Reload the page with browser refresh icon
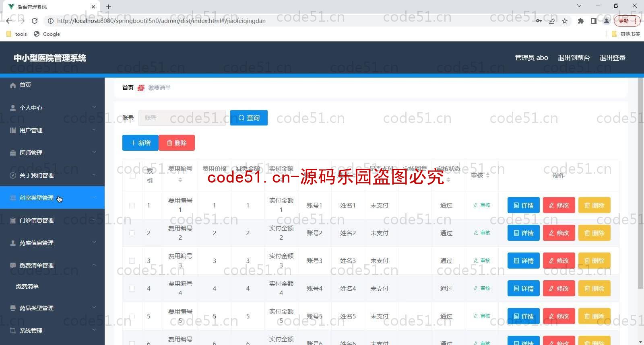644x345 pixels. point(35,21)
